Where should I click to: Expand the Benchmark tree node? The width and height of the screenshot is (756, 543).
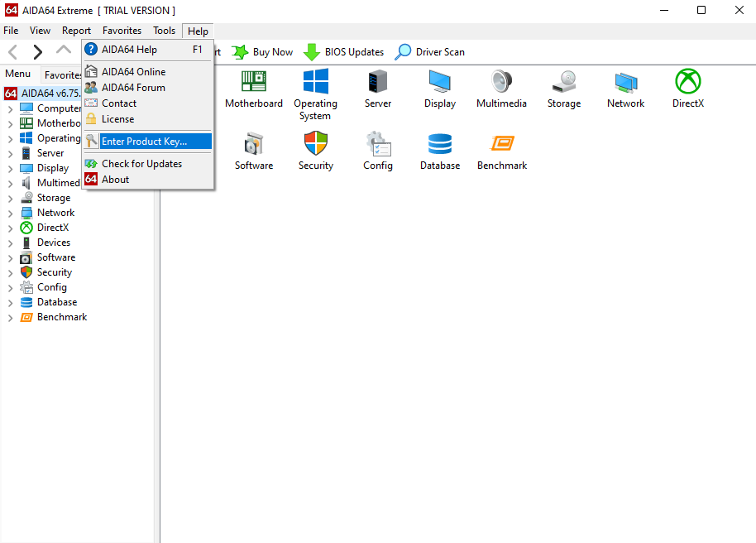[10, 318]
